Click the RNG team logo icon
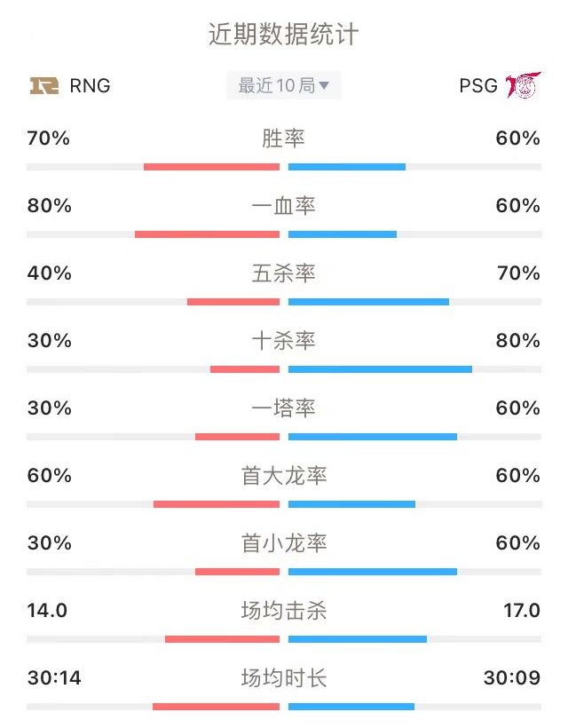This screenshot has width=568, height=728. pos(44,85)
